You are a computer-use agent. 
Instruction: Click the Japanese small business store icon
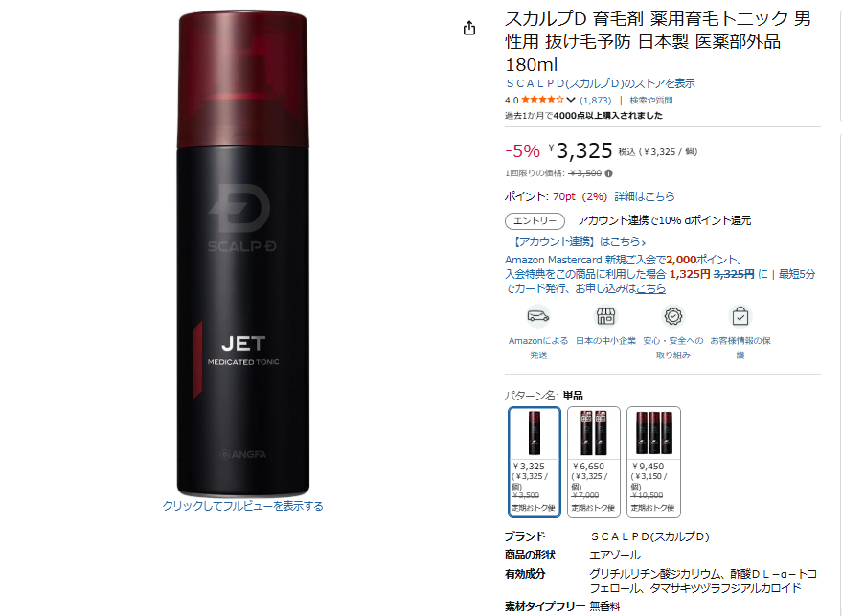tap(605, 316)
